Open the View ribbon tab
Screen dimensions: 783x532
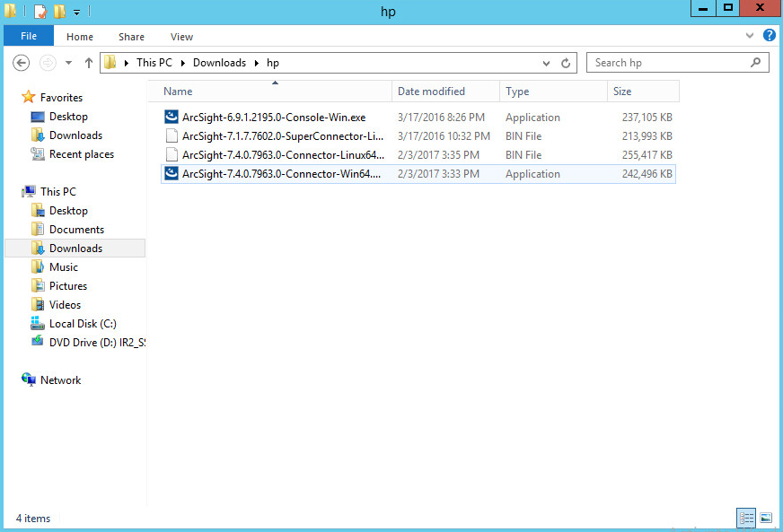click(x=181, y=37)
